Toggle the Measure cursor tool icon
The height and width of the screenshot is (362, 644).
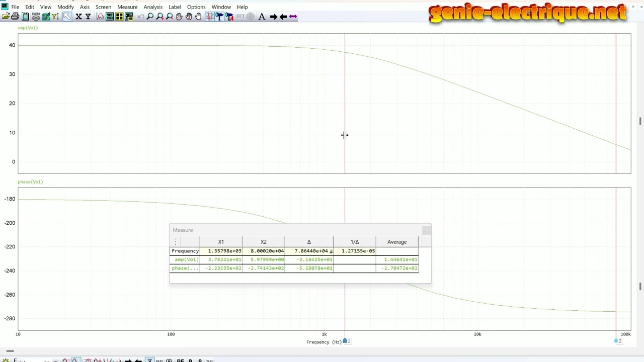point(219,17)
